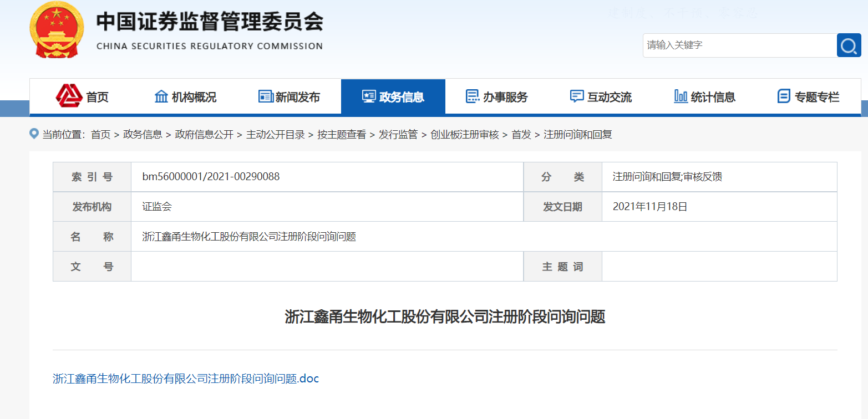Click the red CSRC logo beside 首页
The image size is (868, 419).
click(x=69, y=96)
